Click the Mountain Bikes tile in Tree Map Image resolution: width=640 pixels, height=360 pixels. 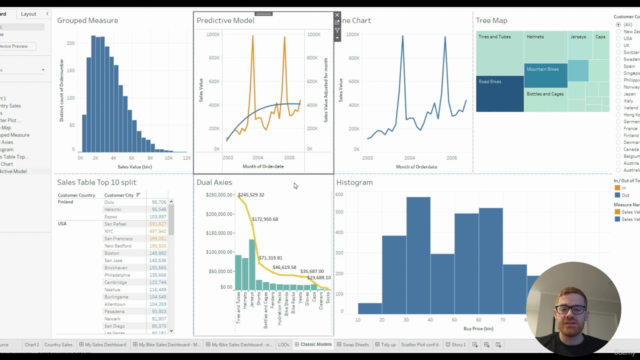coord(546,76)
